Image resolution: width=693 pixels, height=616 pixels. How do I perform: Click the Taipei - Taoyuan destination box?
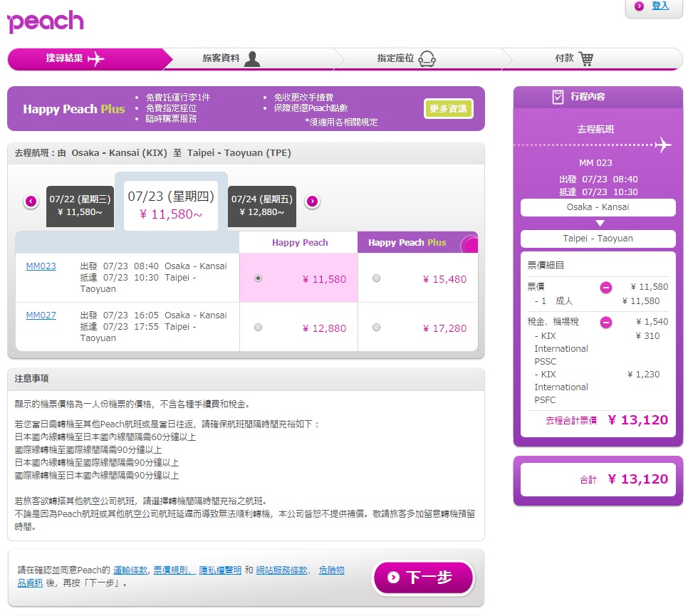click(x=598, y=239)
